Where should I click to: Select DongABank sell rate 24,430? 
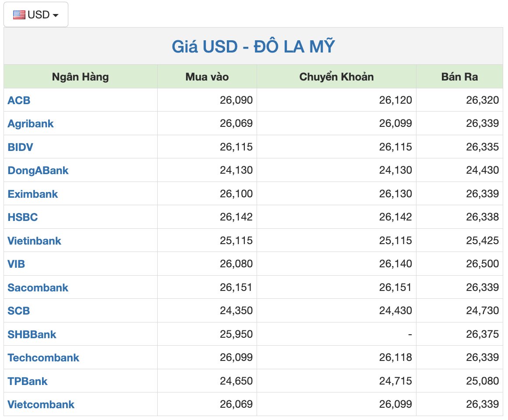[x=483, y=170]
